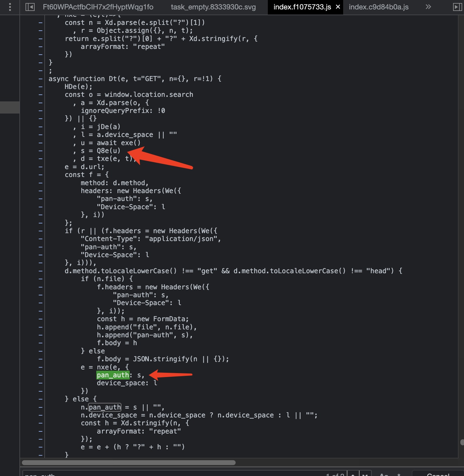Click the 'r = Object.assign({}, n, t)' line
The width and height of the screenshot is (464, 476).
(133, 30)
